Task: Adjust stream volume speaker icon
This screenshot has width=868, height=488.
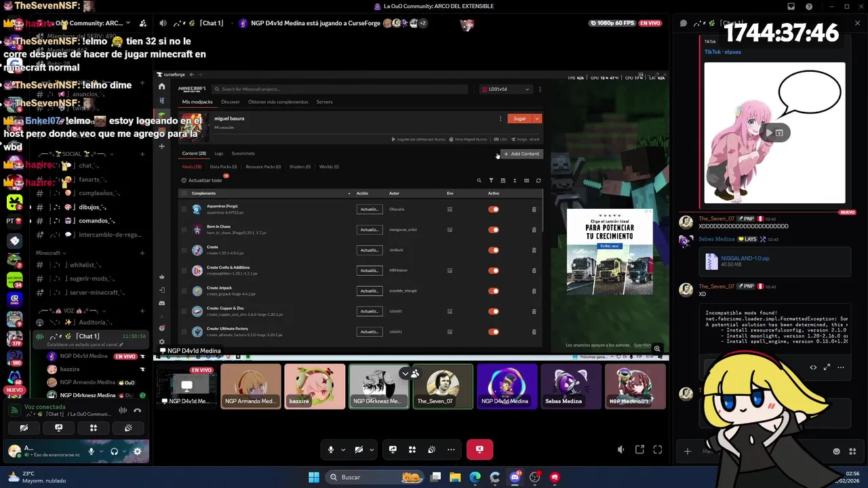Action: point(620,449)
